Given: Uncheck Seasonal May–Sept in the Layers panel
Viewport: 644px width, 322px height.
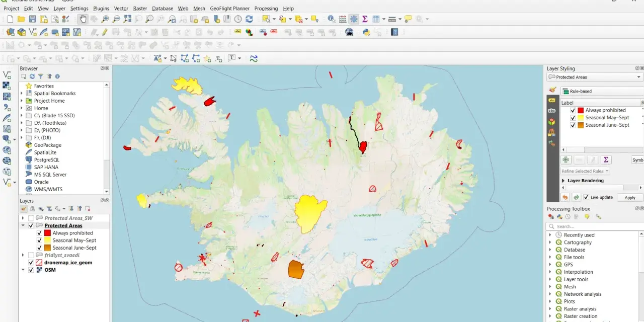Looking at the screenshot, I should pyautogui.click(x=40, y=240).
